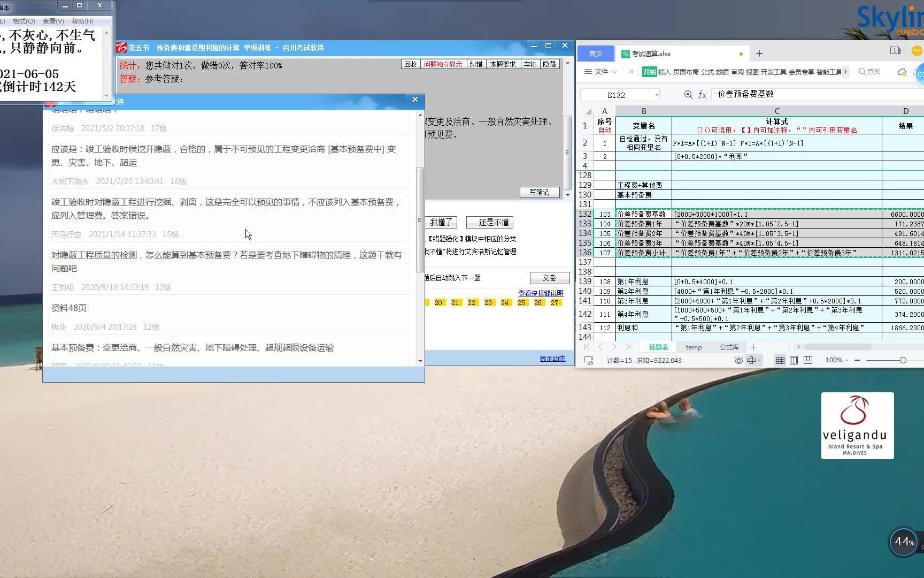Add a new worksheet with plus icon
The image size is (924, 578).
pos(753,347)
